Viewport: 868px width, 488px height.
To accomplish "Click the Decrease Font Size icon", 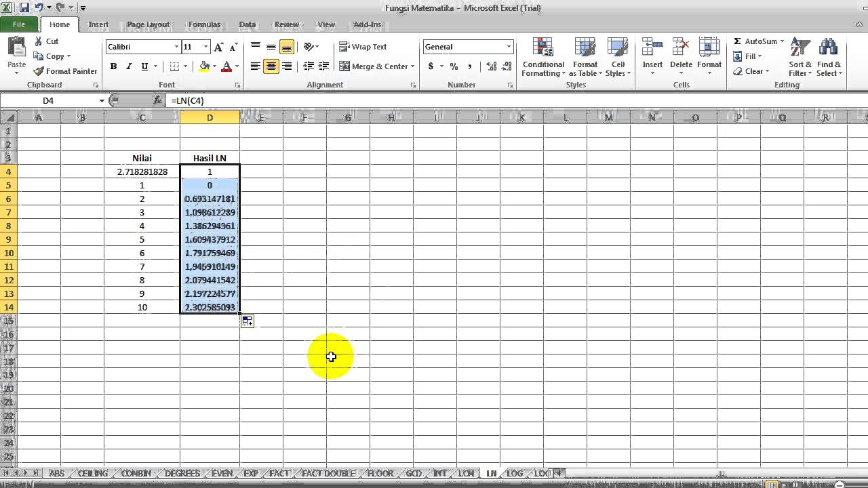I will click(x=233, y=47).
